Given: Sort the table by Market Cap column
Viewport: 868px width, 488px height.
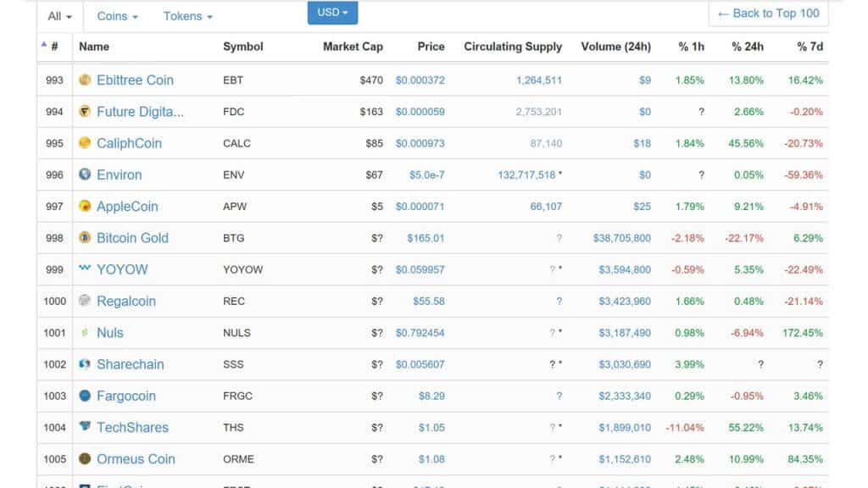Looking at the screenshot, I should 353,47.
